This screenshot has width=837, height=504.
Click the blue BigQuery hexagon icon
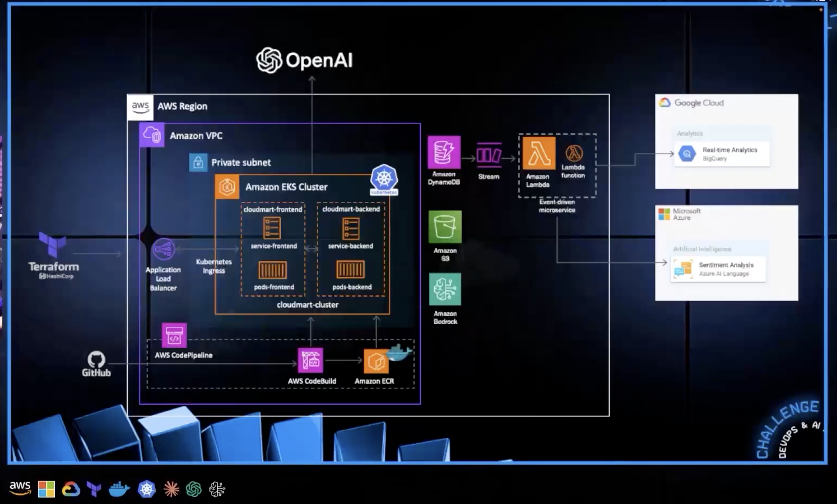687,154
